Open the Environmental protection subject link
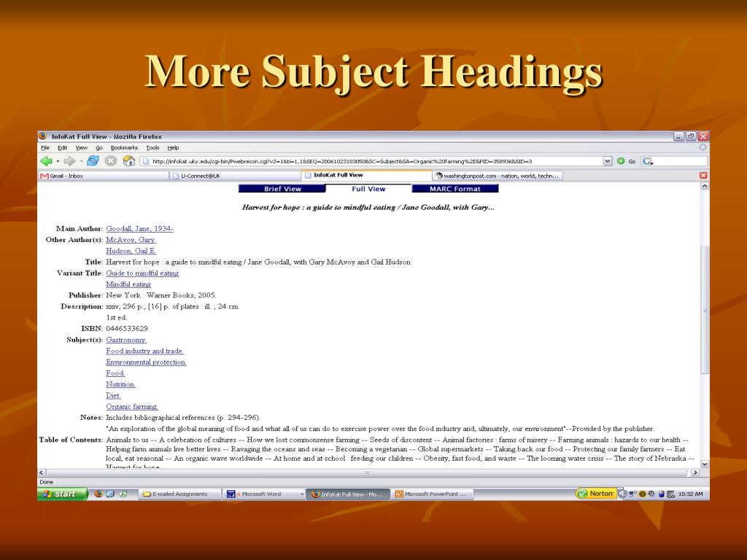The height and width of the screenshot is (560, 747). (x=146, y=362)
